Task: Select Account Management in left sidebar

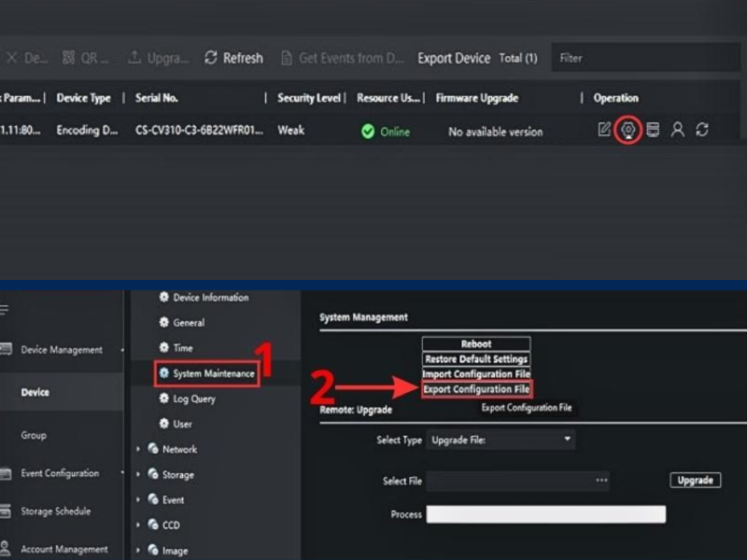Action: point(63,549)
